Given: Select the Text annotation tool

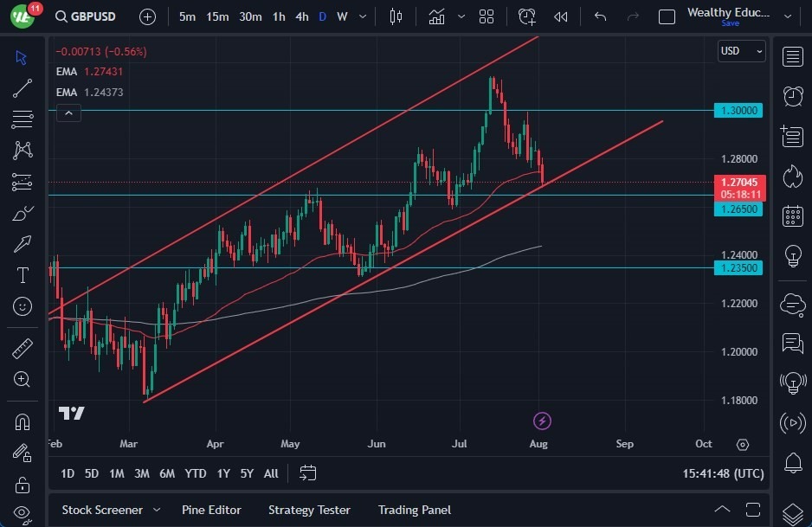Looking at the screenshot, I should click(x=22, y=275).
